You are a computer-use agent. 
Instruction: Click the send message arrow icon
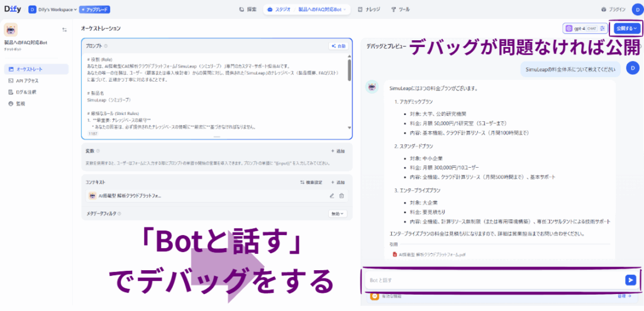pyautogui.click(x=630, y=280)
